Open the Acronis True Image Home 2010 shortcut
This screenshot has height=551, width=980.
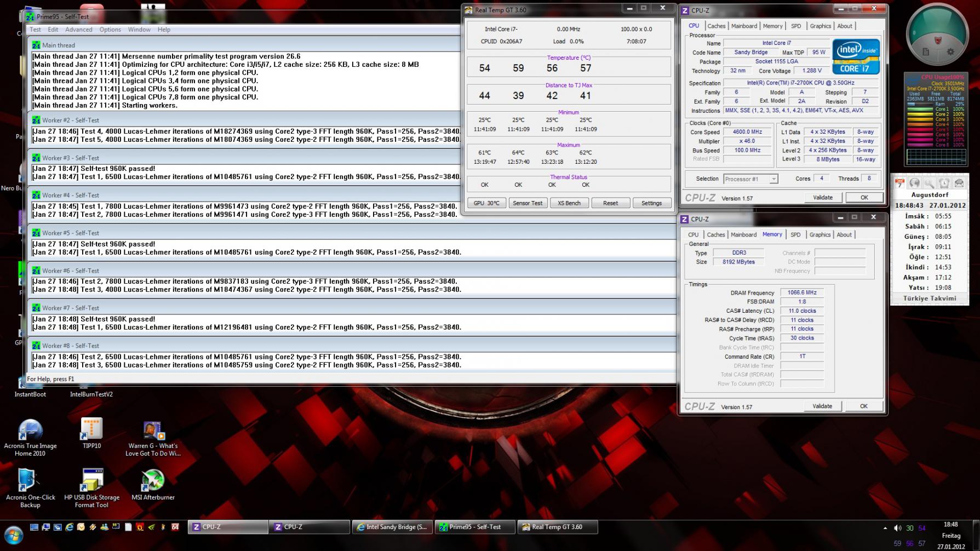tap(30, 437)
